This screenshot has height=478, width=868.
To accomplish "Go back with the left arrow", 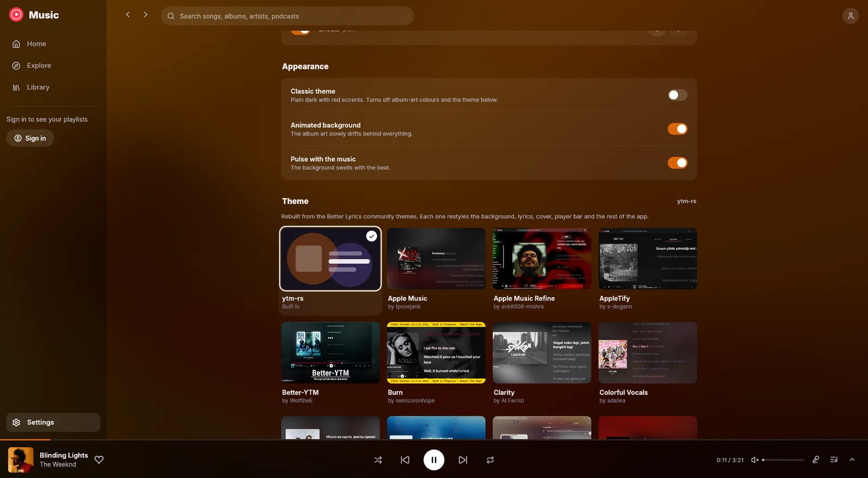I will 127,15.
